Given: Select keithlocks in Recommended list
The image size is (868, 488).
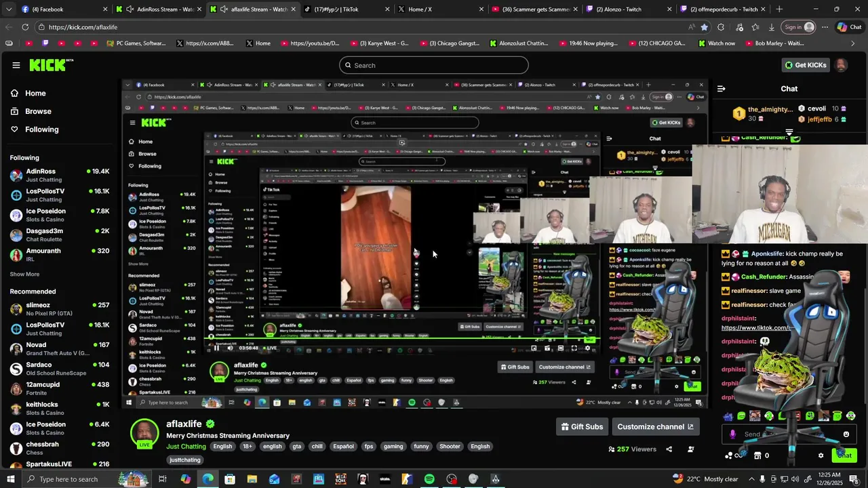Looking at the screenshot, I should (60, 408).
